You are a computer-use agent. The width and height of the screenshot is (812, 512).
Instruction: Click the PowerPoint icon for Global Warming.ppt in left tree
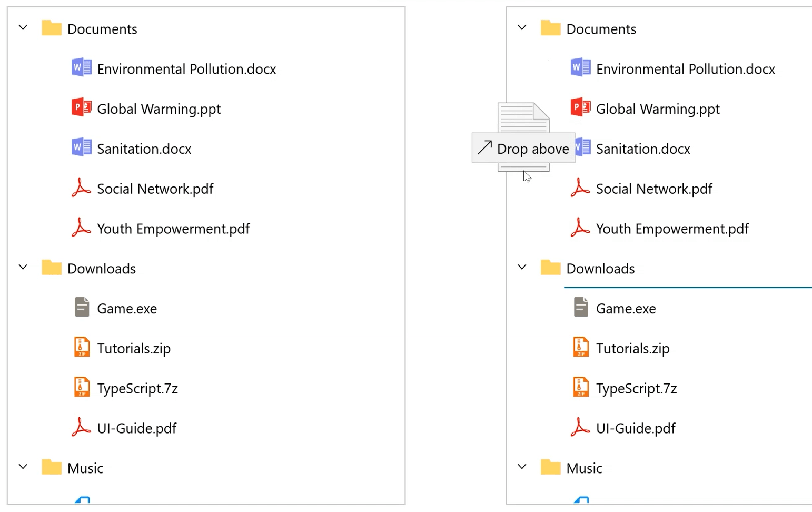point(82,107)
